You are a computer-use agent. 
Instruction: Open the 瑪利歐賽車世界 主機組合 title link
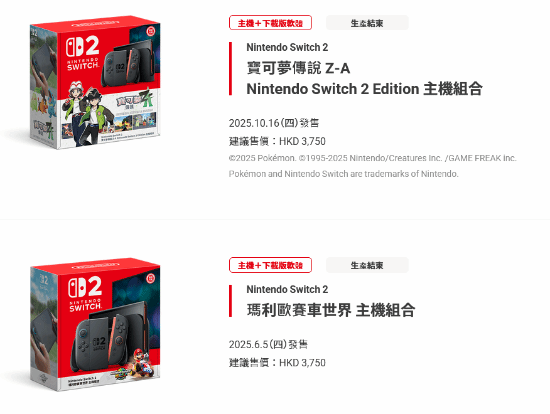pos(331,310)
